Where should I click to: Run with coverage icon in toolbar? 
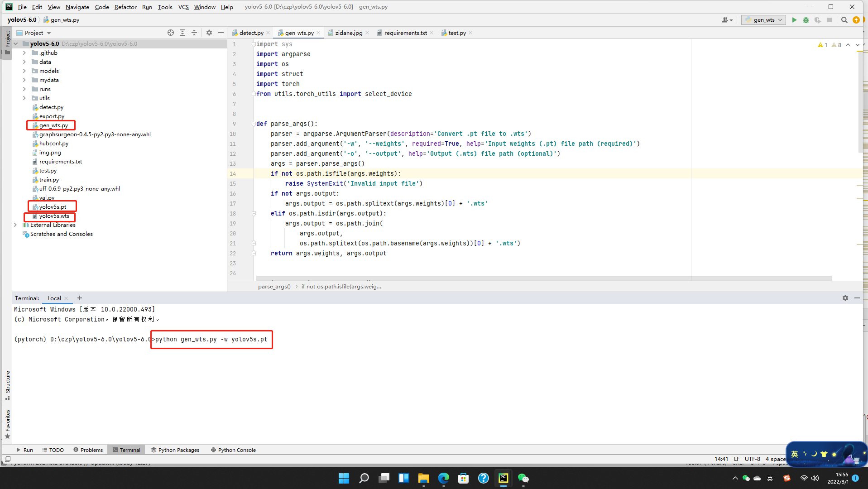coord(818,20)
